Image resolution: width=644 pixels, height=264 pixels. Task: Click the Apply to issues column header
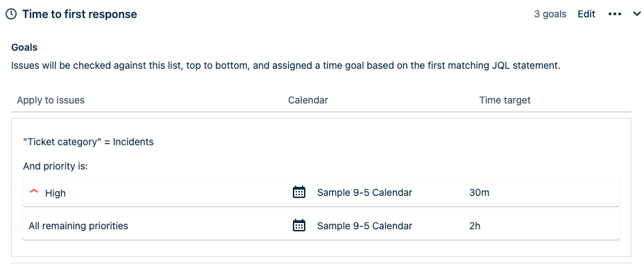pos(51,100)
